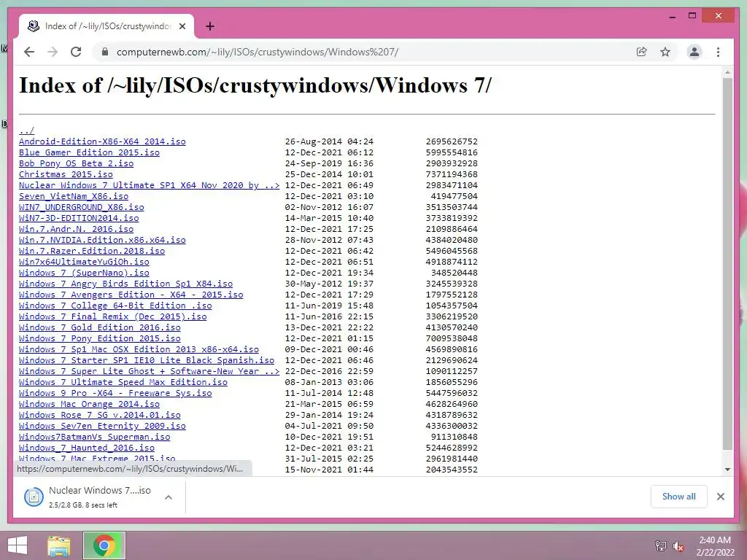
Task: Download Windows 7 Sp1 Mac OSX Edition
Action: pyautogui.click(x=139, y=349)
